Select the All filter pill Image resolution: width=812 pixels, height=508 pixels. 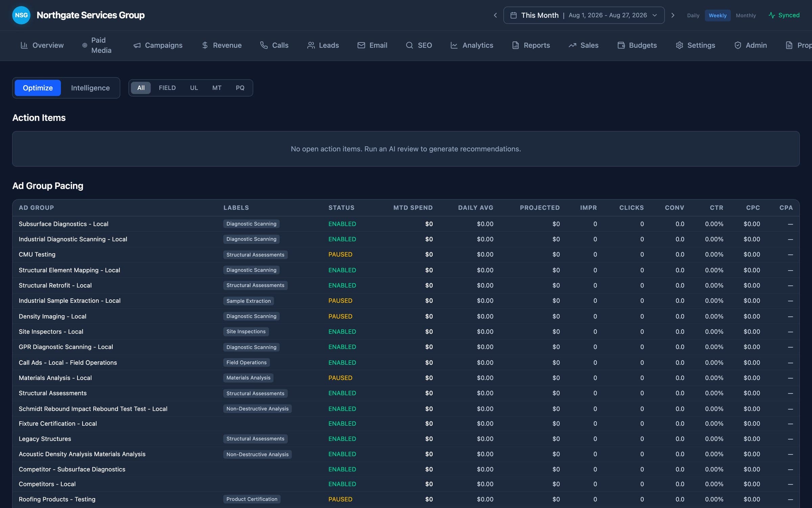(x=141, y=88)
